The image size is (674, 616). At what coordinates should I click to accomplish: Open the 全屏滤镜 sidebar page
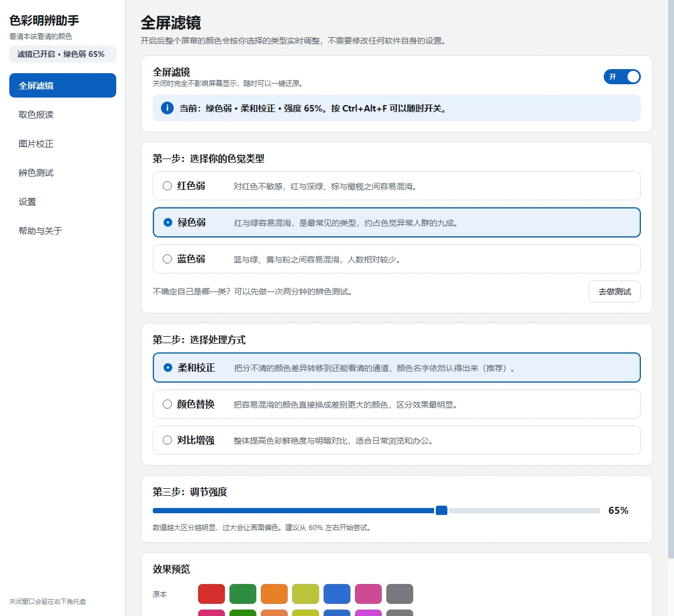pyautogui.click(x=63, y=85)
